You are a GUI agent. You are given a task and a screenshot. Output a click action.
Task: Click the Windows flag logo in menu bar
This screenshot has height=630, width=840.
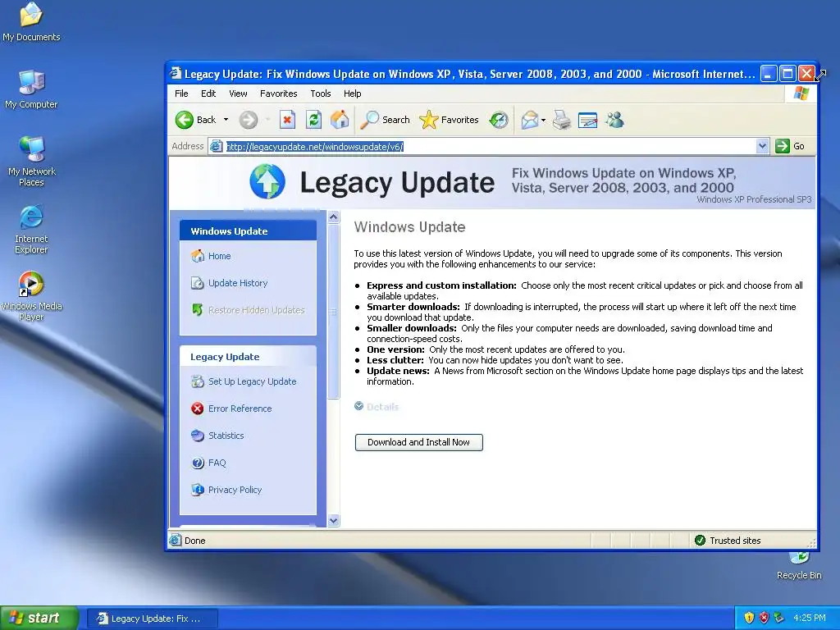pos(801,94)
